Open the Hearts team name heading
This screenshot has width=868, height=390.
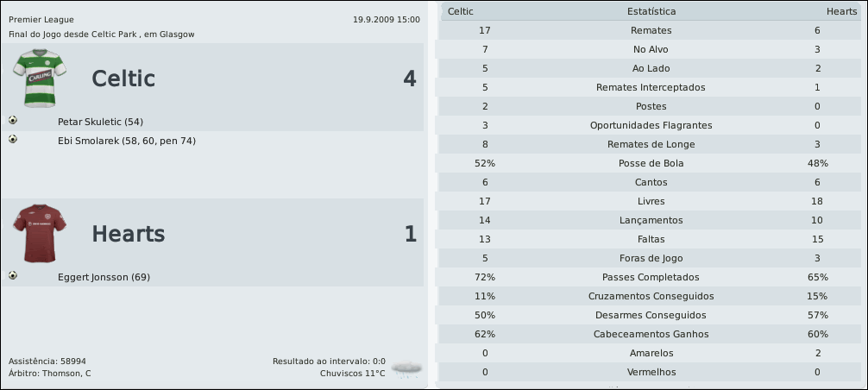[x=128, y=234]
